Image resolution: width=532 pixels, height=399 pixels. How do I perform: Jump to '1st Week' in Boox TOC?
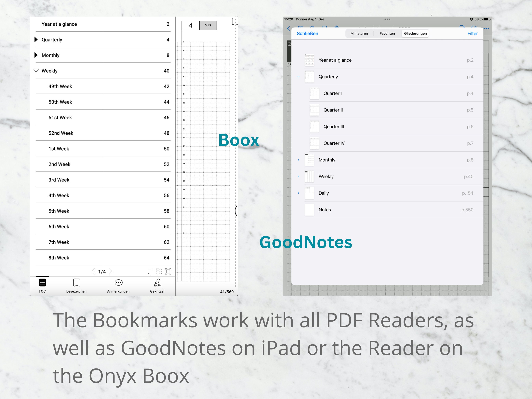point(103,149)
